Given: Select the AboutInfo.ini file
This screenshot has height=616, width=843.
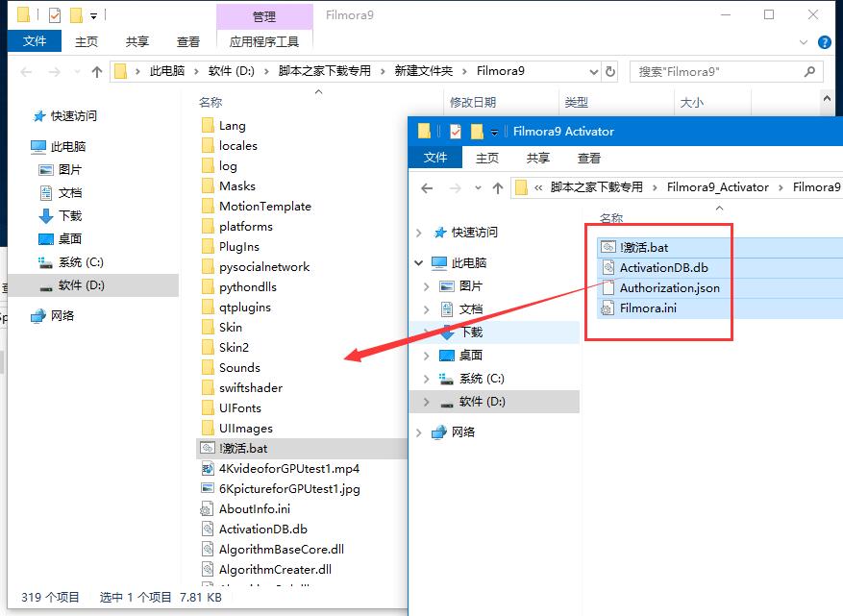Looking at the screenshot, I should [x=255, y=509].
